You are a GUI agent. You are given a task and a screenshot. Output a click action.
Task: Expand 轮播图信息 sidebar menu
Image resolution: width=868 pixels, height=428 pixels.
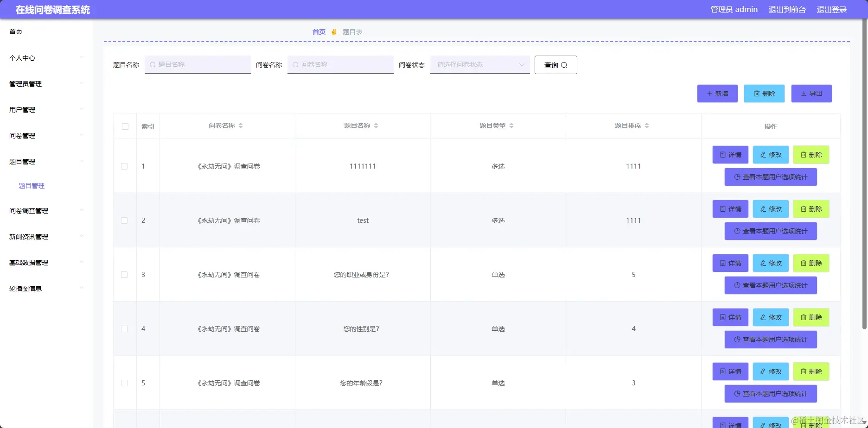(46, 289)
